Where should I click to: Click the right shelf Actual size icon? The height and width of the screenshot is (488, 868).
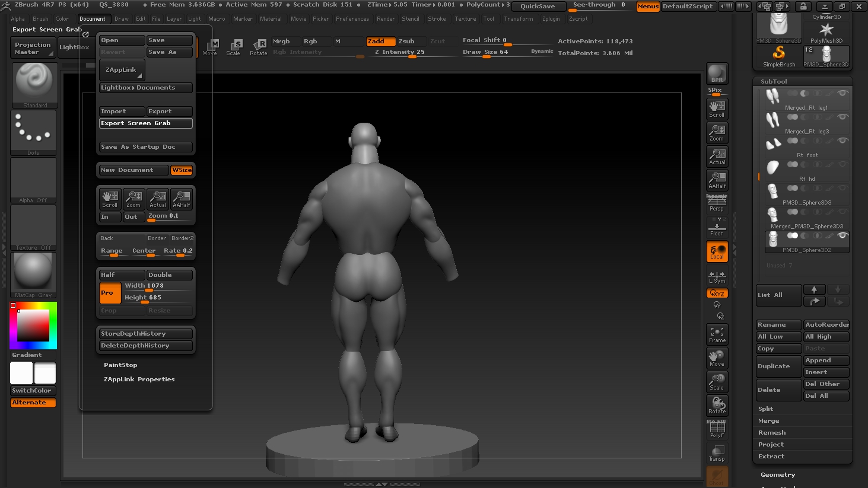[x=717, y=157]
